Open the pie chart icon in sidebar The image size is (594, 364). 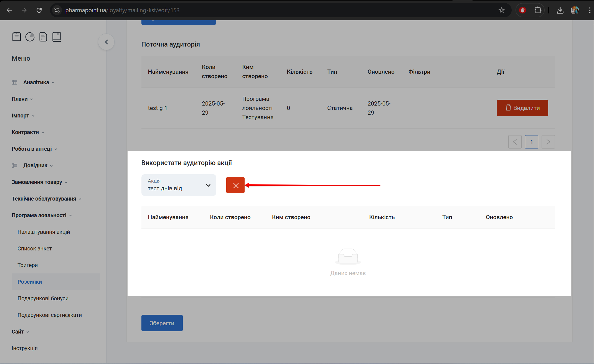[30, 37]
